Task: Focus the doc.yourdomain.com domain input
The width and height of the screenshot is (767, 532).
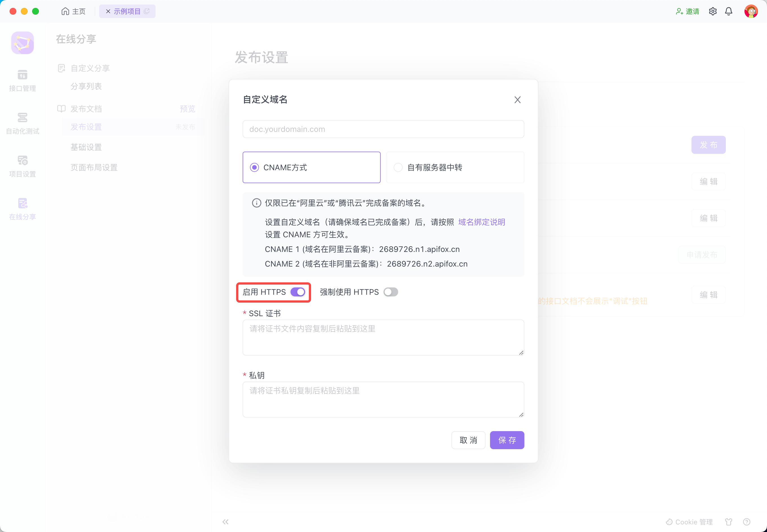Action: (383, 129)
